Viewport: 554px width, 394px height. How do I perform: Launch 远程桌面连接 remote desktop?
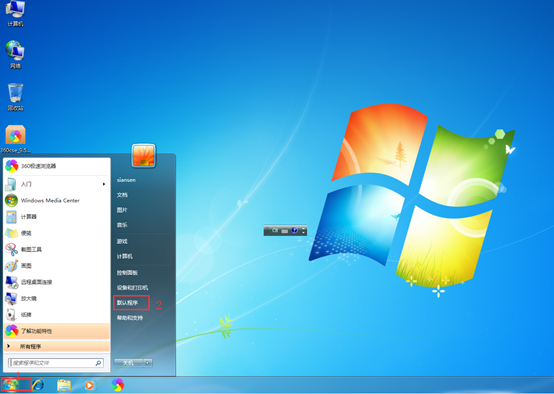pos(57,282)
